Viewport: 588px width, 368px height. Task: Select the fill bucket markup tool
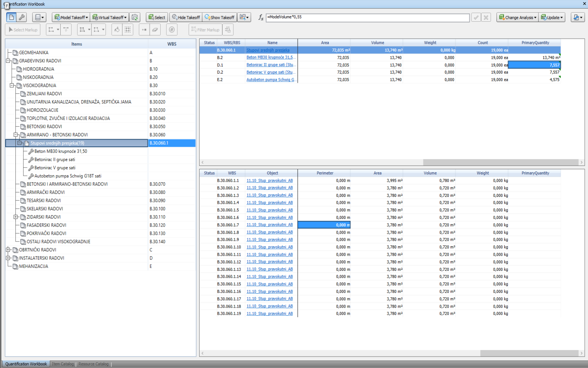coord(117,30)
